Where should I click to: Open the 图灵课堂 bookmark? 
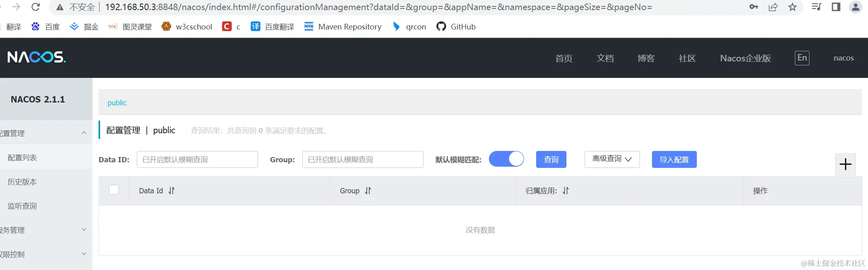pyautogui.click(x=130, y=27)
